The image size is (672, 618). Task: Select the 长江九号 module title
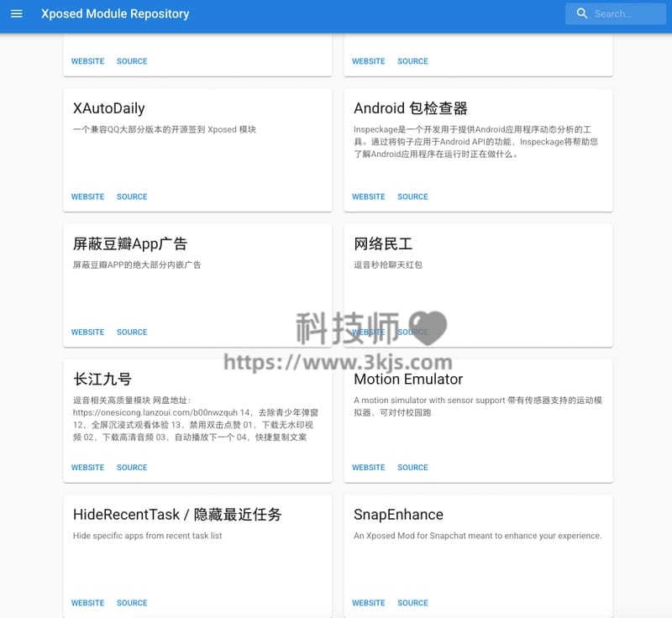102,379
